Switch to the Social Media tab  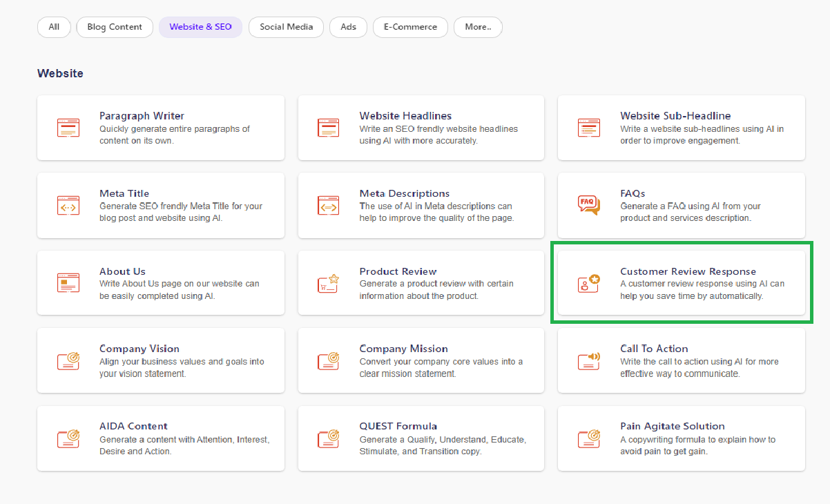[286, 27]
